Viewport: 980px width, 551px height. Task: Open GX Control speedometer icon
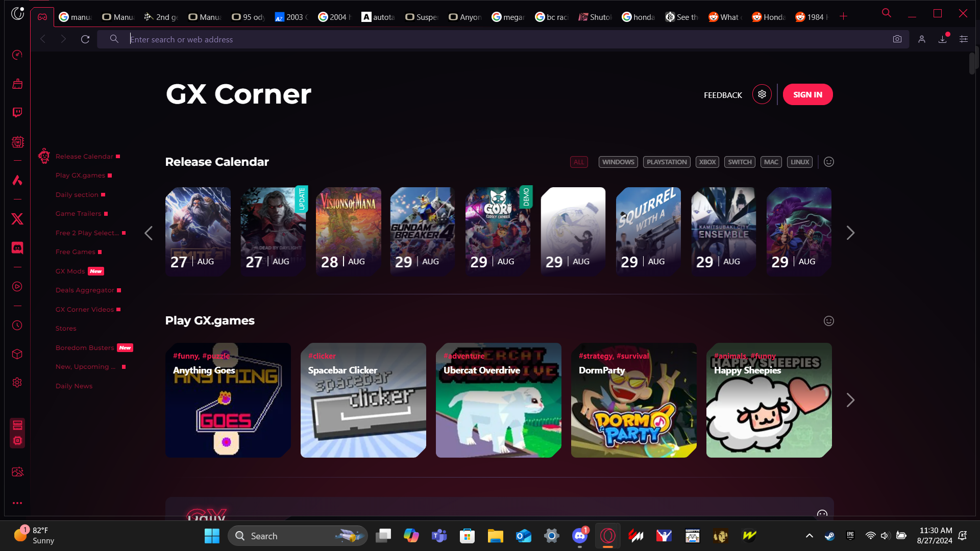point(17,55)
